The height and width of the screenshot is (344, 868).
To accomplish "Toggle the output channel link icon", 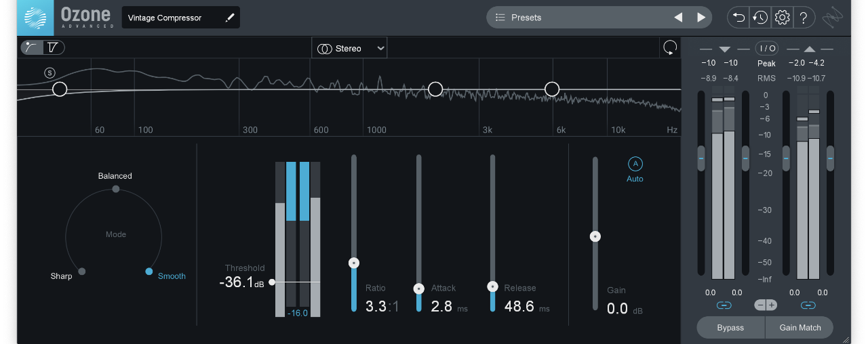I will click(808, 305).
